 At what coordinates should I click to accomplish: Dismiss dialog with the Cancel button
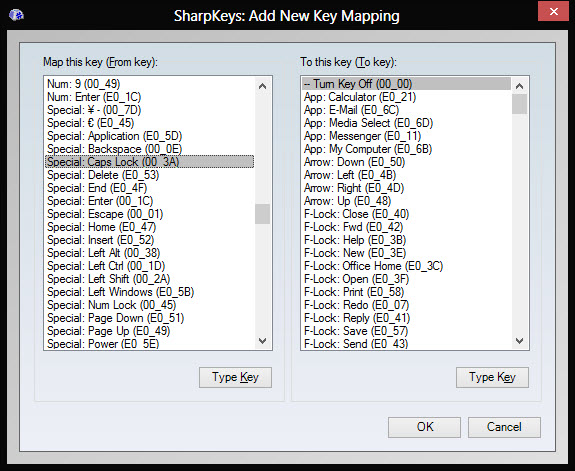point(504,427)
